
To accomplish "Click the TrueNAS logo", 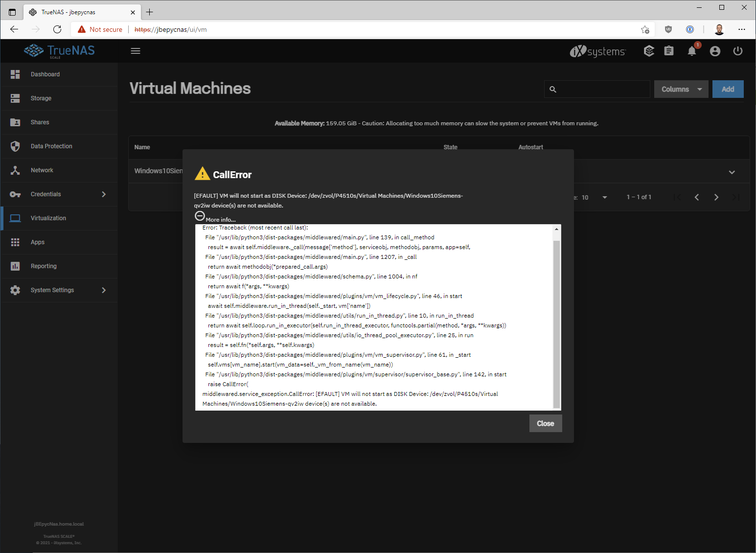I will coord(59,51).
